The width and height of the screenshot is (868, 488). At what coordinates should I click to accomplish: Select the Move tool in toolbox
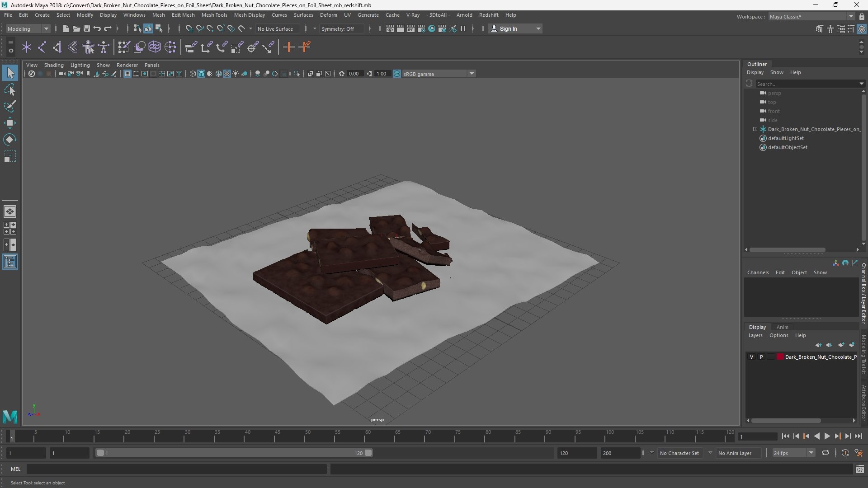9,123
